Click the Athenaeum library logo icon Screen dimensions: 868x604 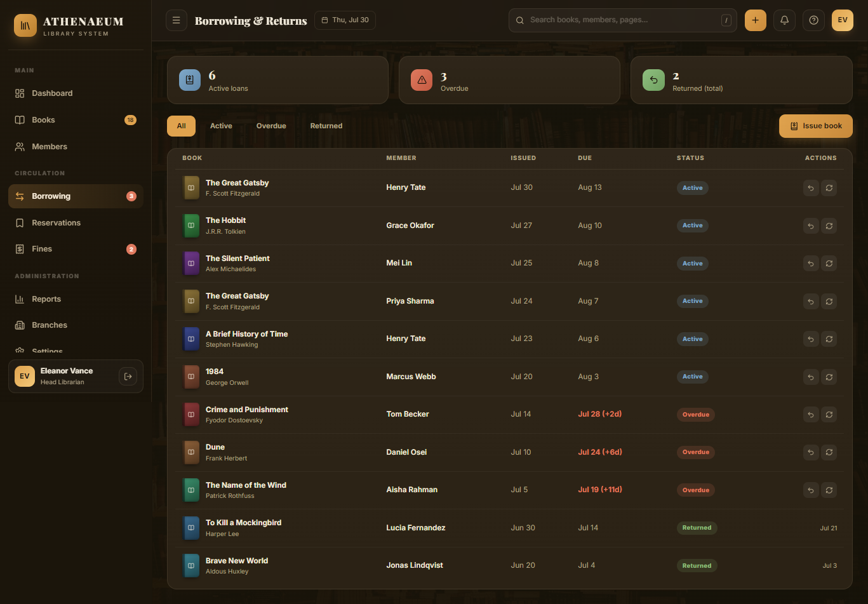click(25, 25)
